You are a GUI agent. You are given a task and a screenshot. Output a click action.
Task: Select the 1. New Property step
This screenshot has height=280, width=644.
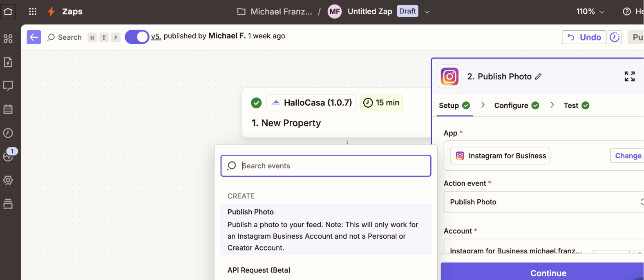[286, 123]
